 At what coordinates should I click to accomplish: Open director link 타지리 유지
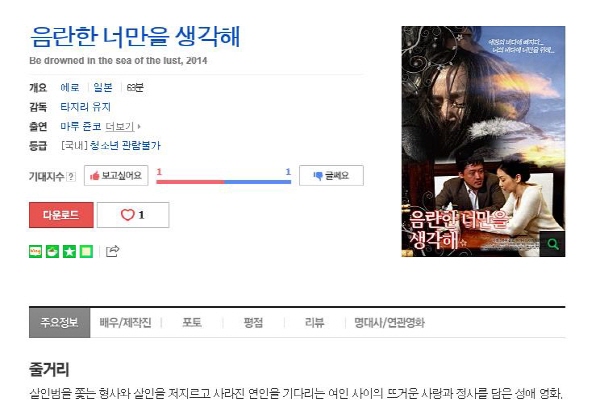pos(85,107)
